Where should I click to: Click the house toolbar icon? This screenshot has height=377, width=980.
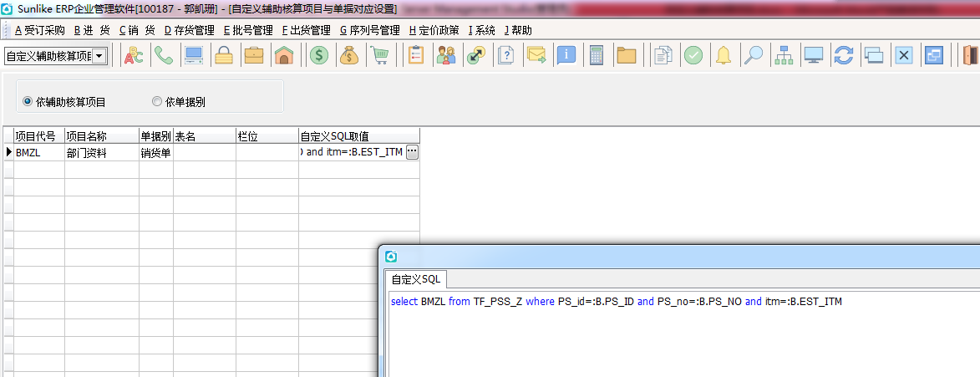point(284,56)
